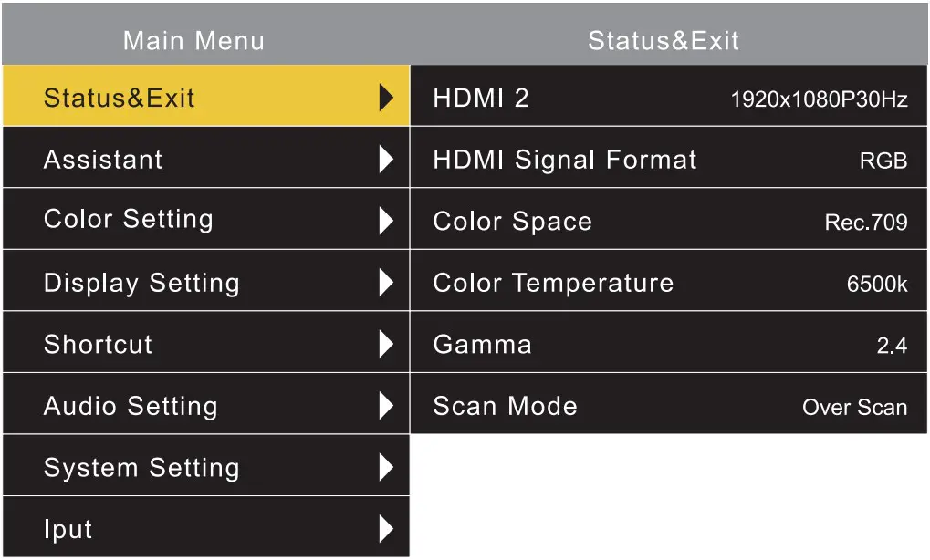Select the Scan Mode Over Scan row
The image size is (930, 560).
(669, 406)
